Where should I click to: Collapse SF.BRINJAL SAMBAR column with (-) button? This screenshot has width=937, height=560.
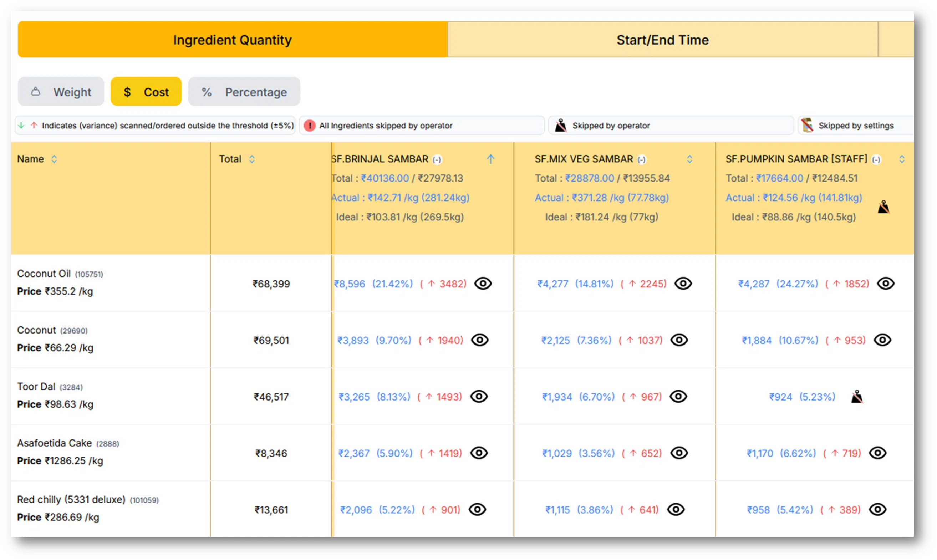tap(437, 160)
